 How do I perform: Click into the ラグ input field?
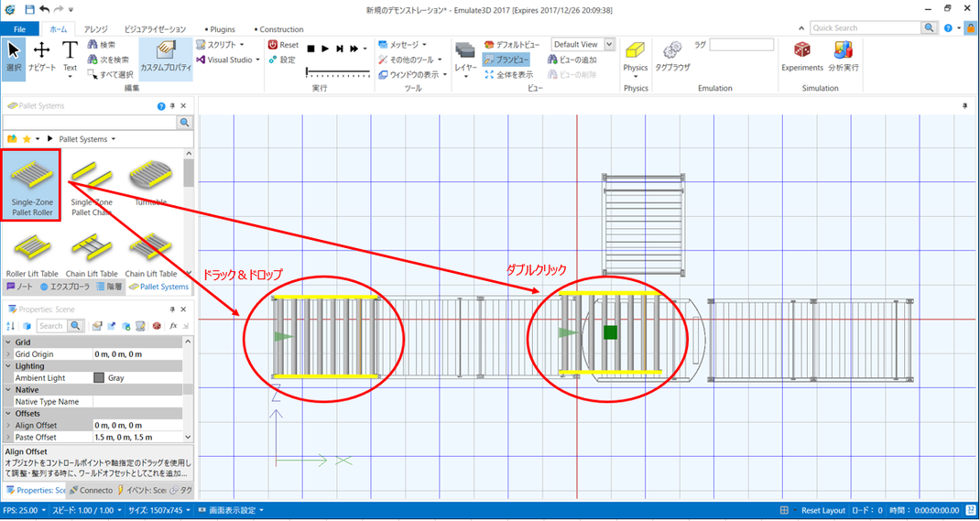[741, 45]
